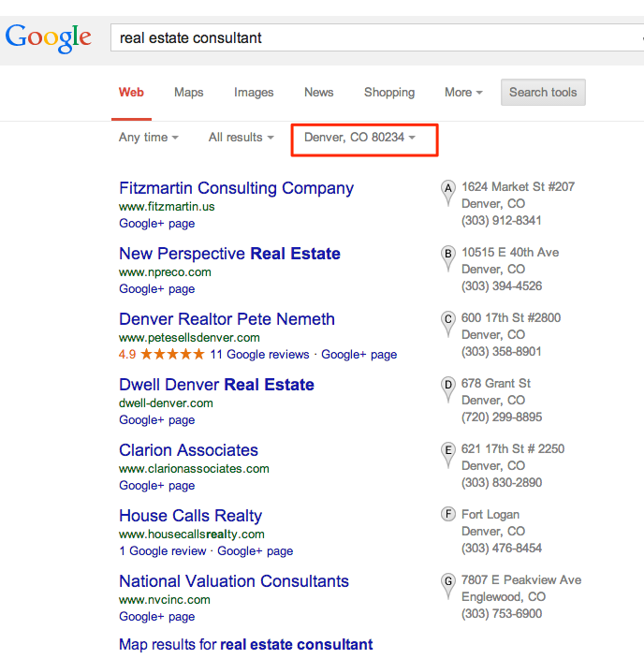Open Fitzmartin Consulting Company result
Viewport: 644px width, 659px height.
236,188
